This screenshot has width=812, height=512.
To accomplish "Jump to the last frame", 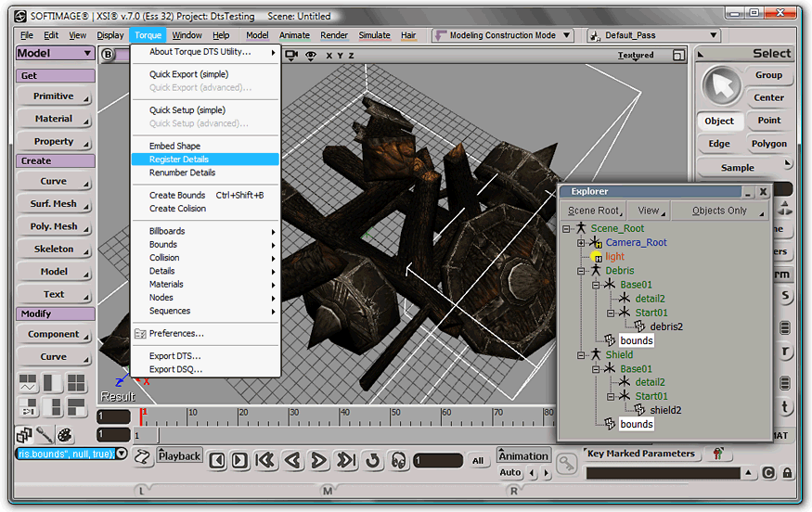I will [345, 460].
